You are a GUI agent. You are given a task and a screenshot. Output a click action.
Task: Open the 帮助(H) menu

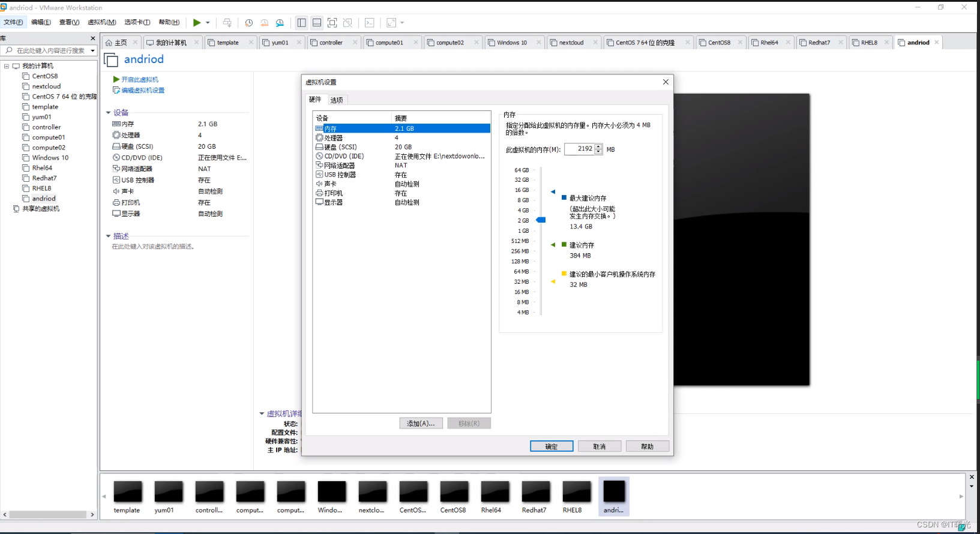(169, 22)
